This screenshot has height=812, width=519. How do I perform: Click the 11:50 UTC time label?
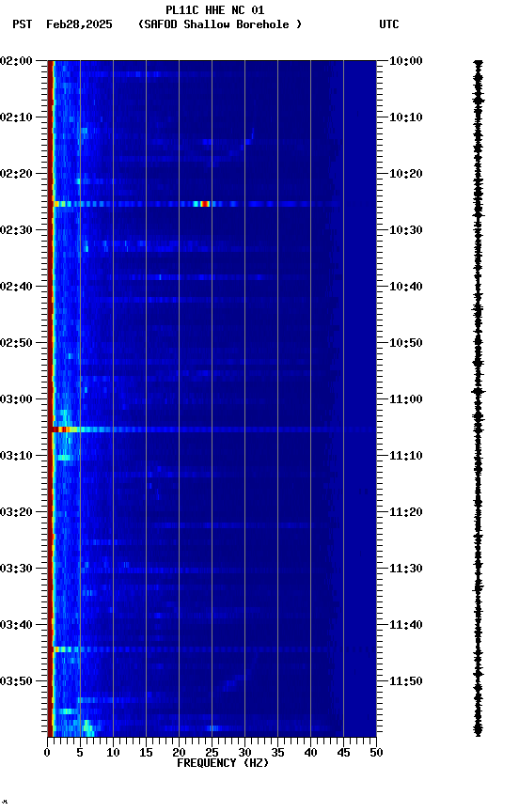[x=406, y=681]
